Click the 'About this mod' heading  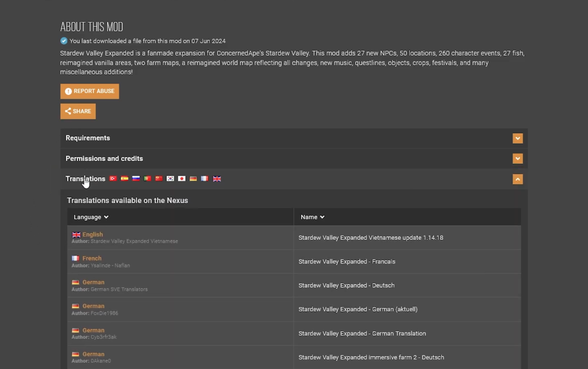[x=92, y=27]
